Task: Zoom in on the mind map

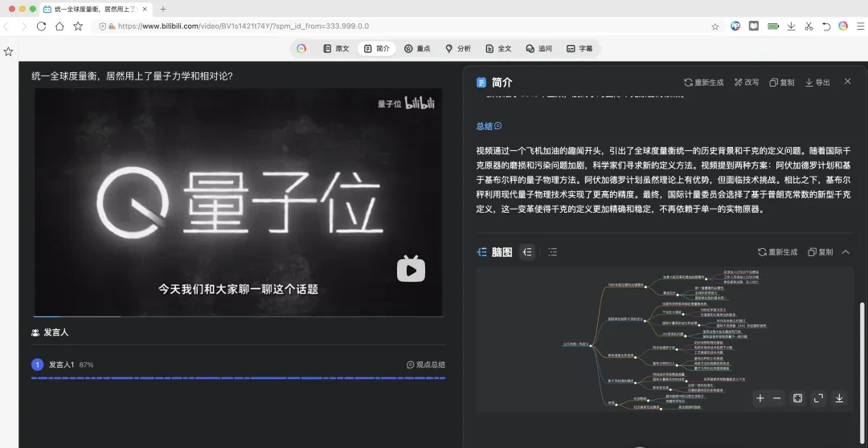Action: [760, 398]
